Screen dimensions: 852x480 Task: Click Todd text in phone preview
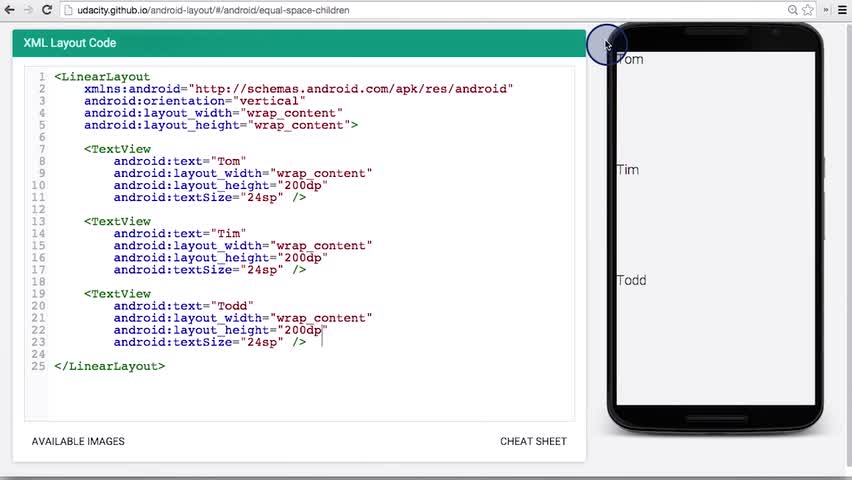point(631,280)
